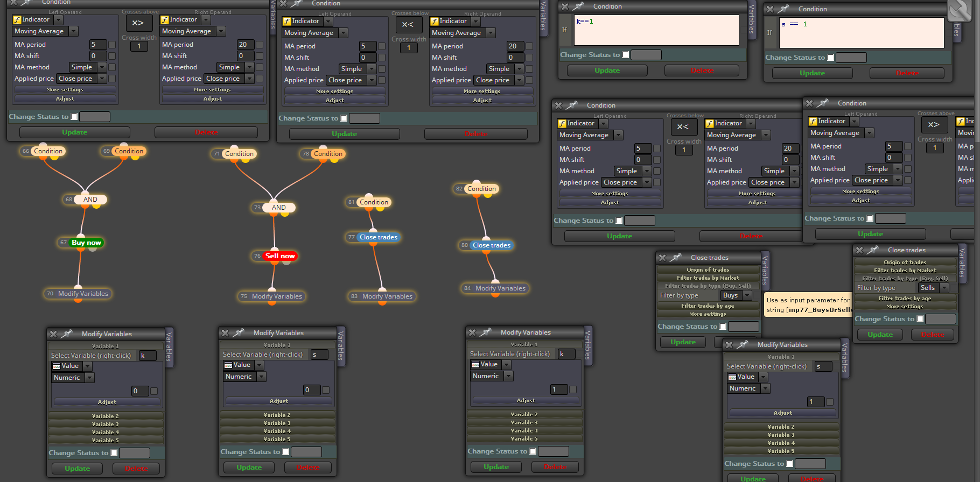Select the red Sell now node 76

(x=279, y=256)
